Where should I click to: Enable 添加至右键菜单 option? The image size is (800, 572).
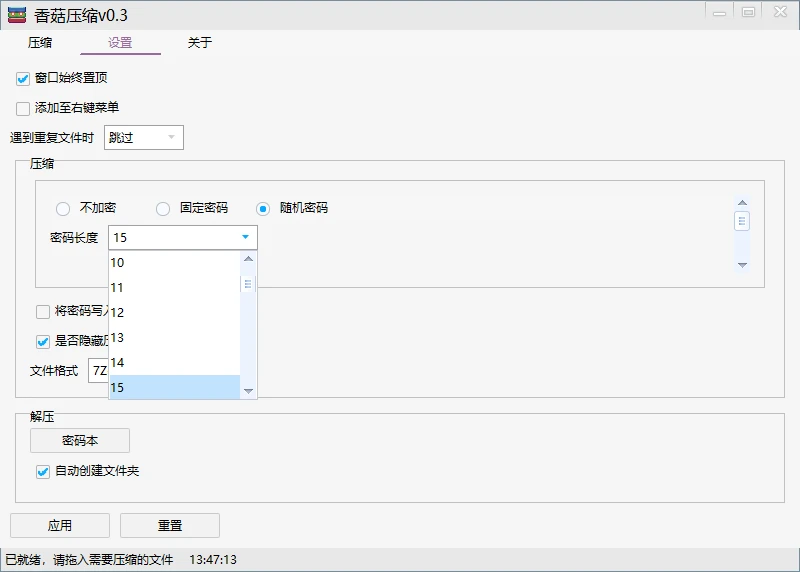click(x=23, y=109)
